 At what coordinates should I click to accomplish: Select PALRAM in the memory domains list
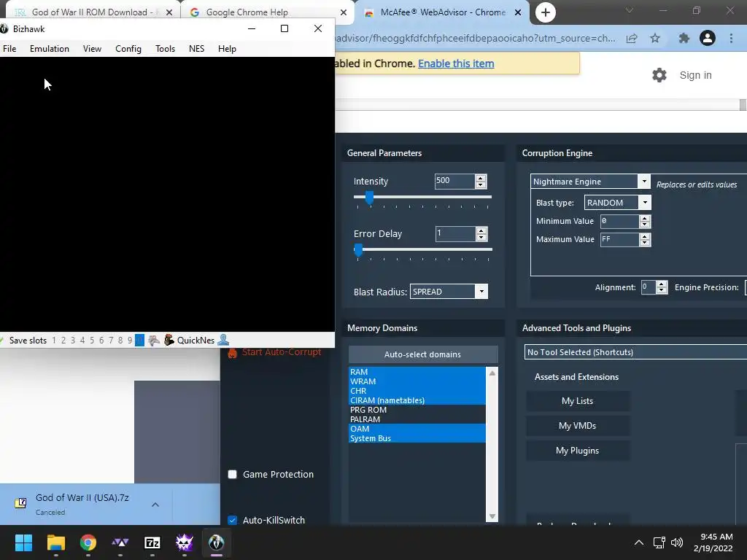(x=417, y=419)
